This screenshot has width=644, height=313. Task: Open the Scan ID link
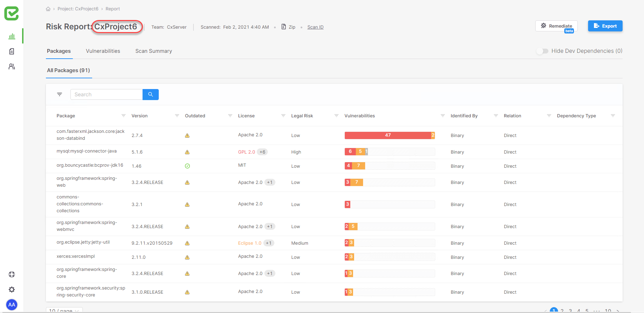315,27
